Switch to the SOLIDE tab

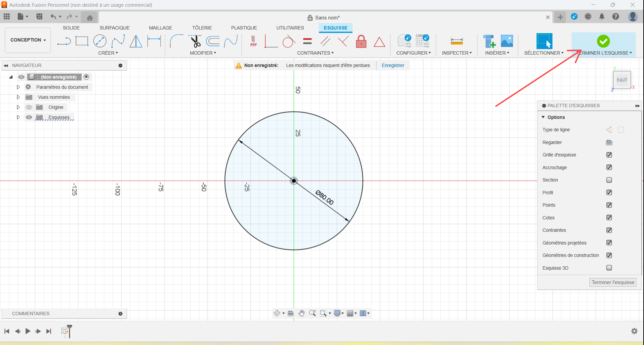pyautogui.click(x=71, y=28)
